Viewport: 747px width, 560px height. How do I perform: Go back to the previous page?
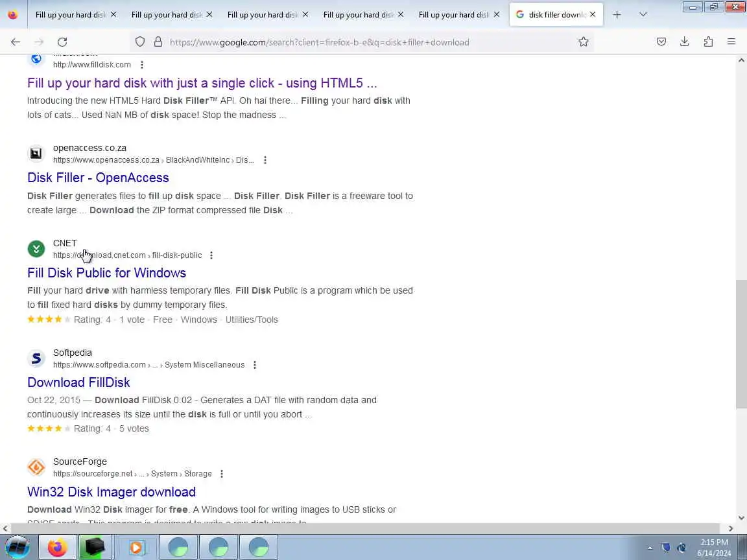(x=16, y=42)
